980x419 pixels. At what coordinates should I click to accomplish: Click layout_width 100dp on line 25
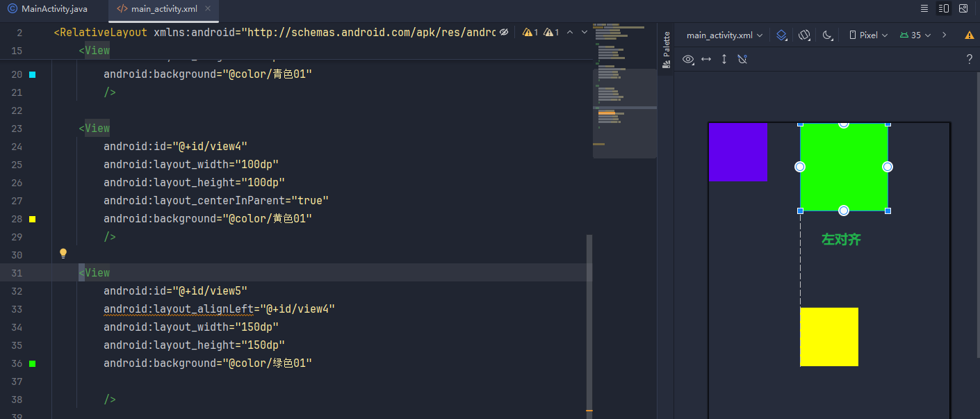point(191,165)
